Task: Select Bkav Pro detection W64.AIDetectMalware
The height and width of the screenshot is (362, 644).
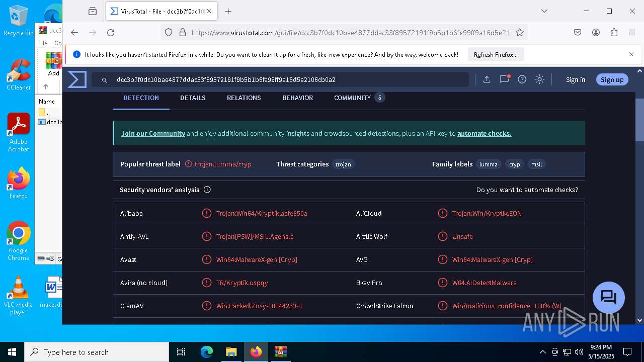Action: click(484, 283)
